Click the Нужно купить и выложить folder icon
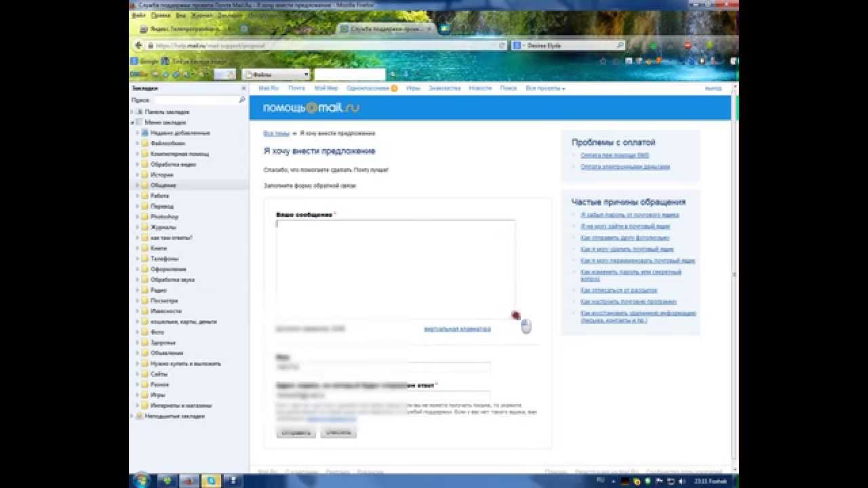This screenshot has height=488, width=868. click(144, 363)
